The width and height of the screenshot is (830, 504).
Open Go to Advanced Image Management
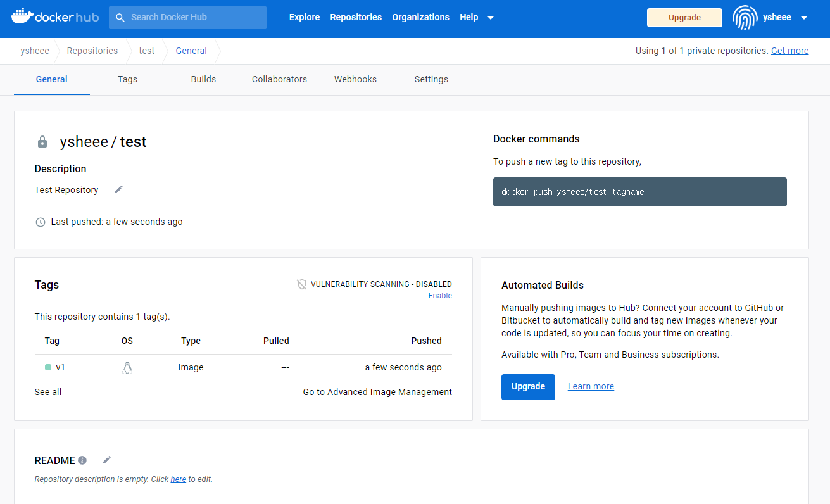(x=377, y=392)
